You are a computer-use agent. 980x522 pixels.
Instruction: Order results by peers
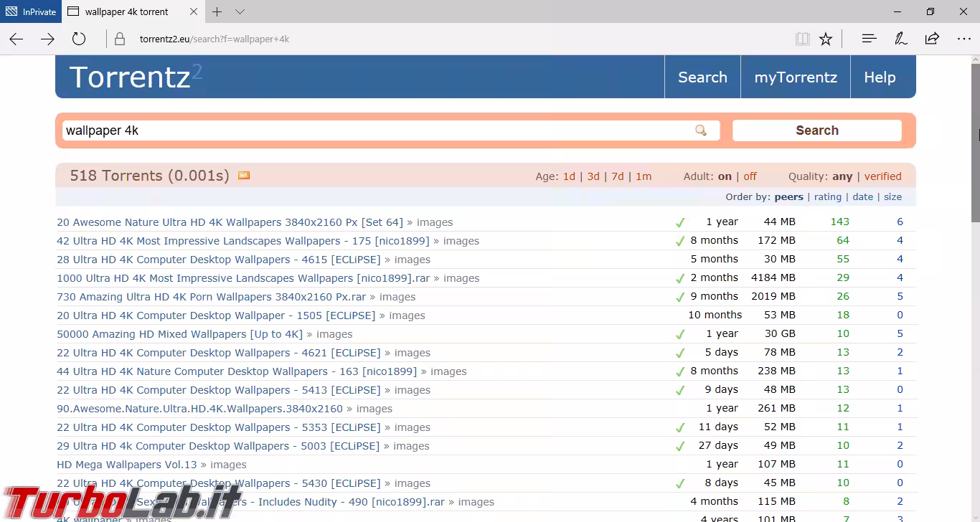click(x=788, y=197)
